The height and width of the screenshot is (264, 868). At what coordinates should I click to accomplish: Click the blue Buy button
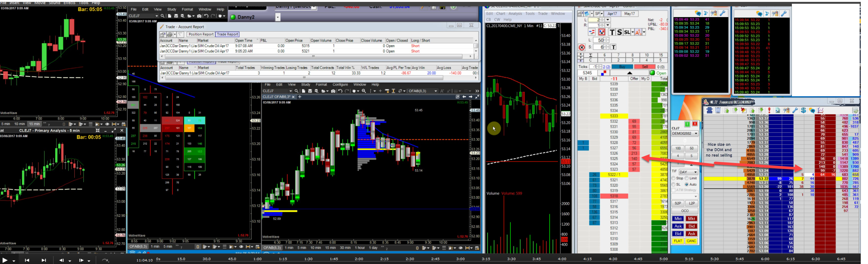tap(622, 67)
